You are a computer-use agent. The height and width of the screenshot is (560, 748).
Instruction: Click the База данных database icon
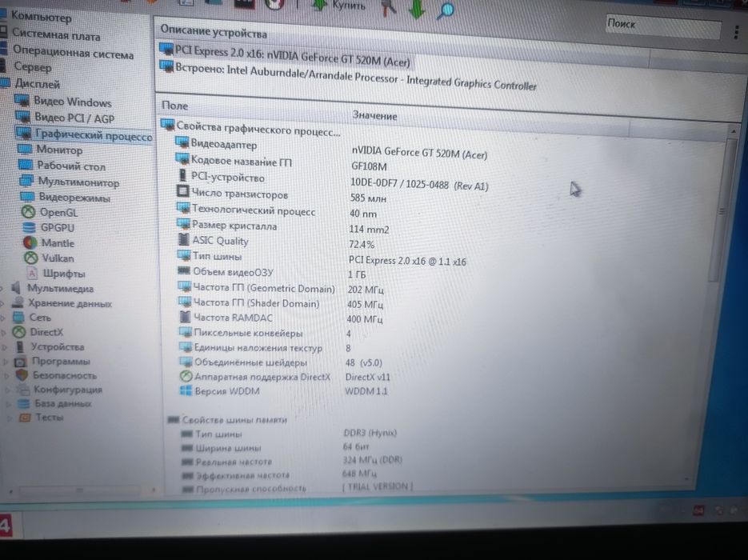[23, 403]
